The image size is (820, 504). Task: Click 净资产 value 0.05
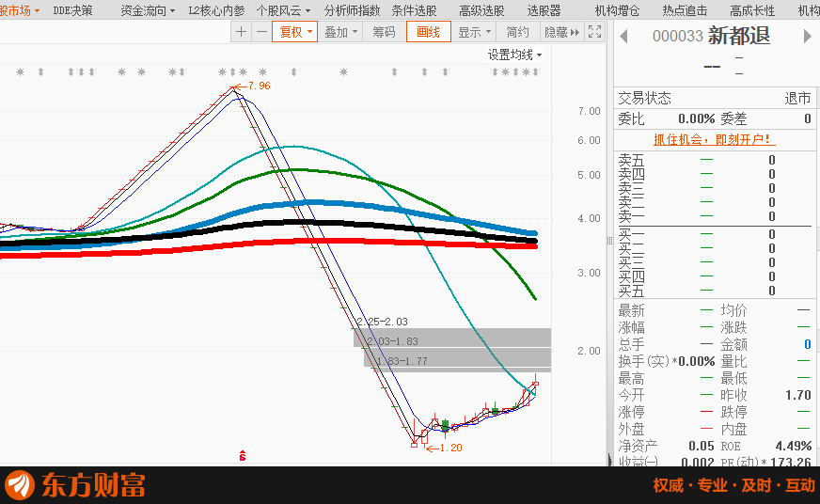702,446
